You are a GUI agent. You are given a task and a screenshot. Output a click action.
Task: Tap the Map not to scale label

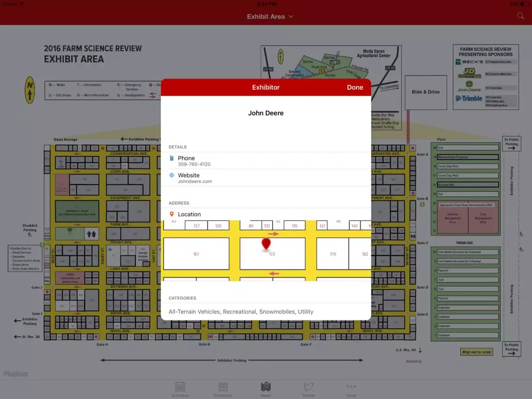point(476,352)
